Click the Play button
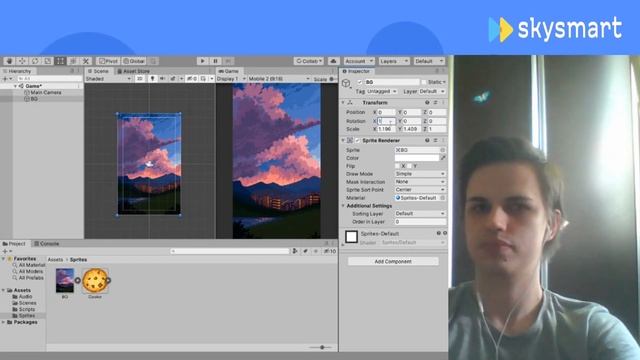The width and height of the screenshot is (640, 360). [x=202, y=61]
